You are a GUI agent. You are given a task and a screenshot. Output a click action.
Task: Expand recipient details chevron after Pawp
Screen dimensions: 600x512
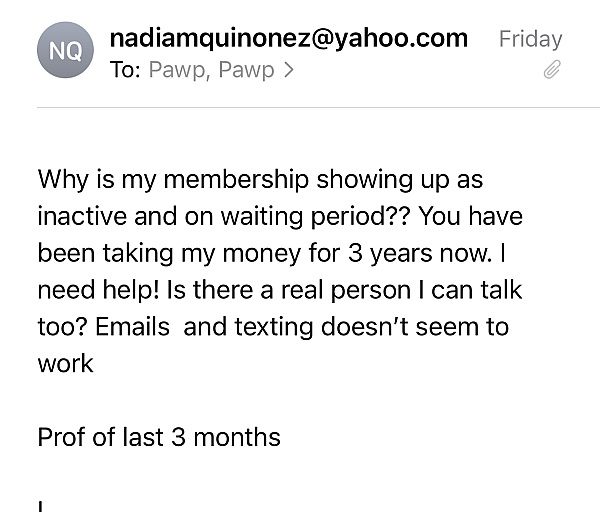click(x=289, y=70)
